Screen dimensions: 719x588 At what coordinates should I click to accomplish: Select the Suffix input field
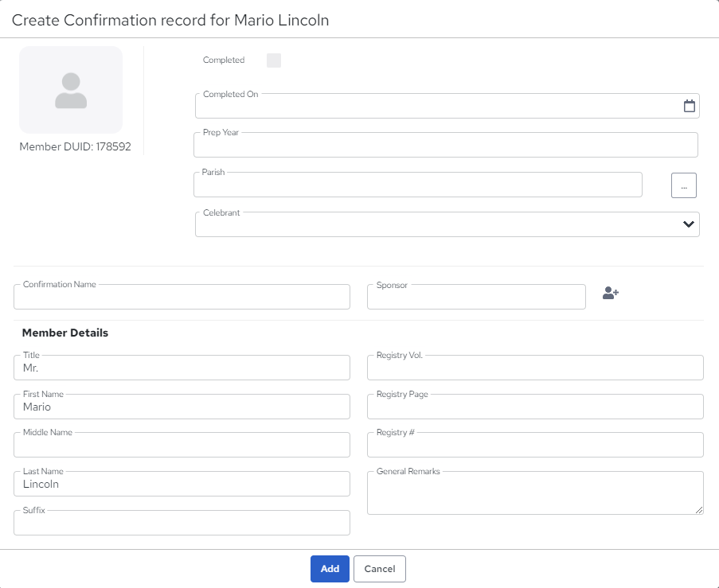(x=182, y=523)
